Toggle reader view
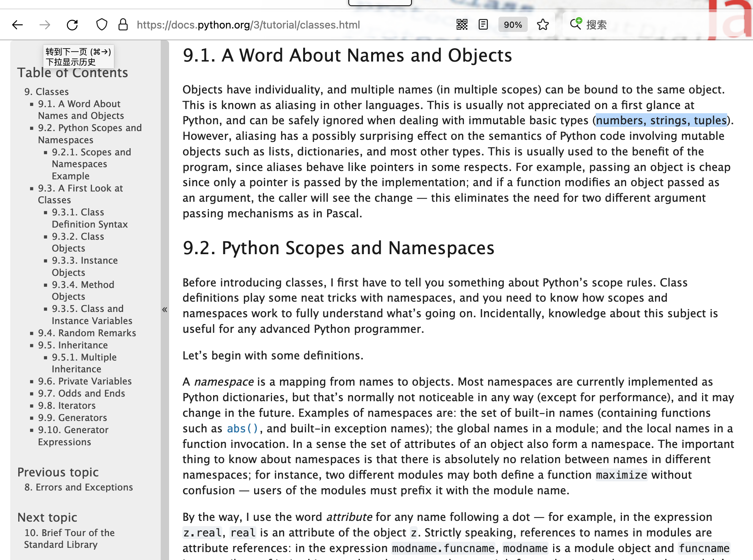753x560 pixels. coord(483,25)
